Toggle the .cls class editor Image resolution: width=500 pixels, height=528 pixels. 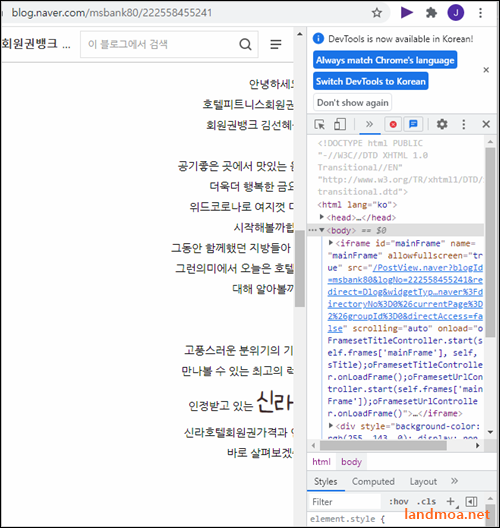[426, 502]
